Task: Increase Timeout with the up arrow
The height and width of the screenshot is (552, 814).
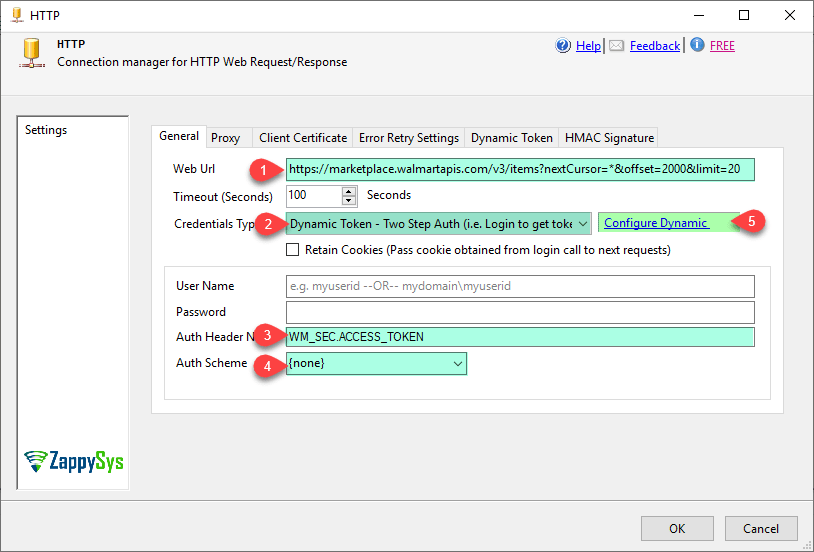Action: (349, 191)
